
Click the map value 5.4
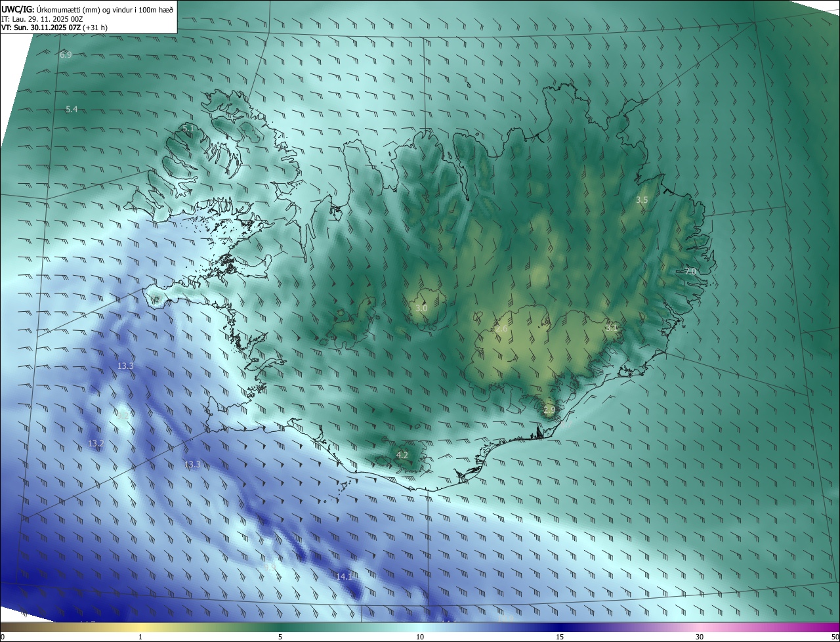click(x=72, y=110)
